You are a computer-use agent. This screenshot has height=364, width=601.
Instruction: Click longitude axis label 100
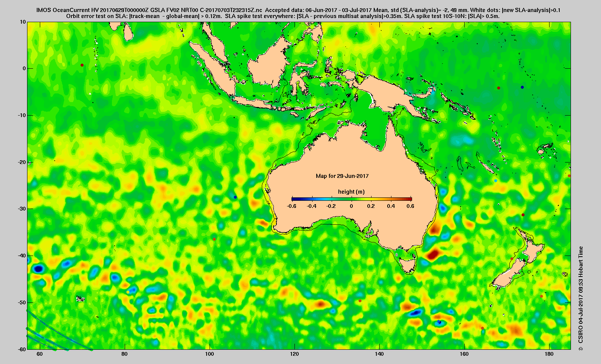[210, 354]
